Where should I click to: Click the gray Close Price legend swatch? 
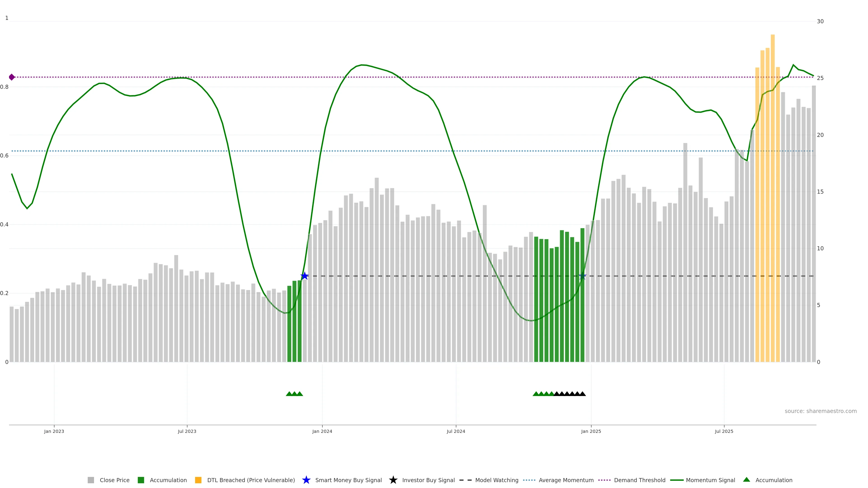91,480
